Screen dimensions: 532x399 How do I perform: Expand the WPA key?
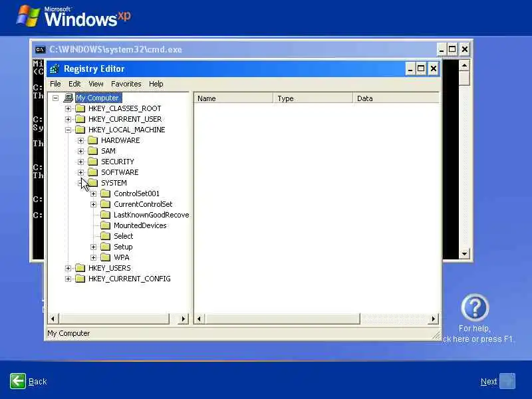93,257
